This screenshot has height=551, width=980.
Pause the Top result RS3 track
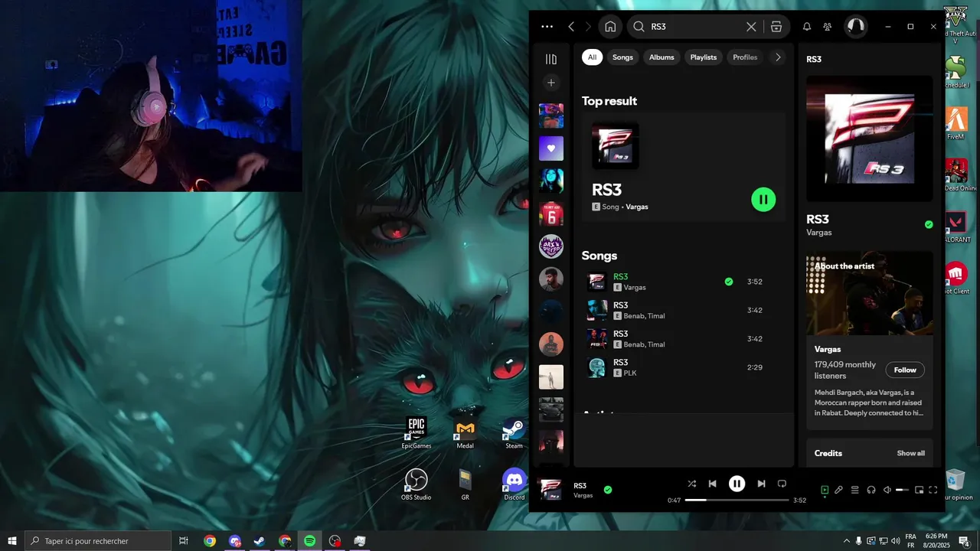(x=763, y=200)
